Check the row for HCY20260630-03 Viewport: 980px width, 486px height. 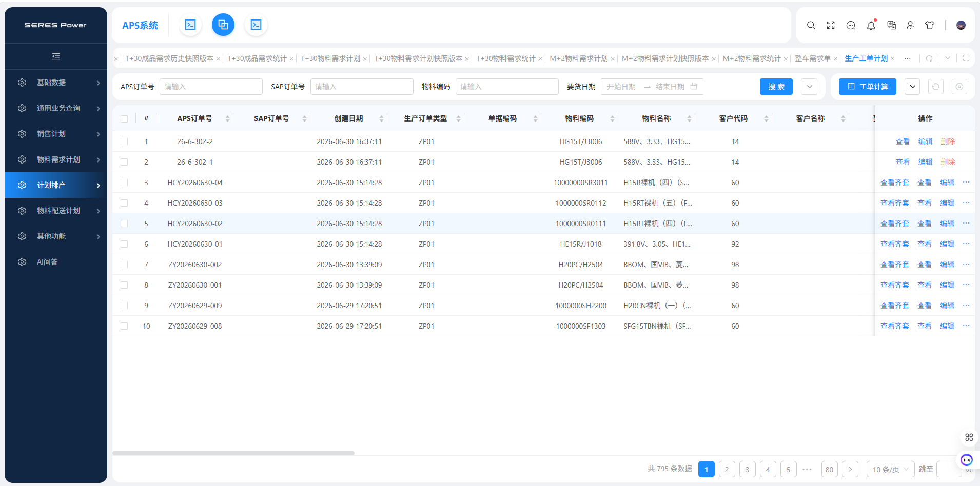124,203
